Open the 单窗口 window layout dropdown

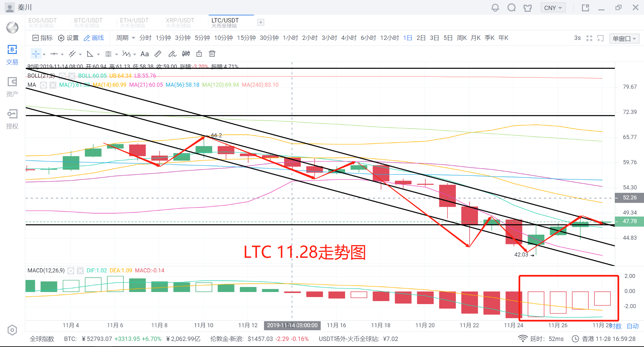(624, 39)
